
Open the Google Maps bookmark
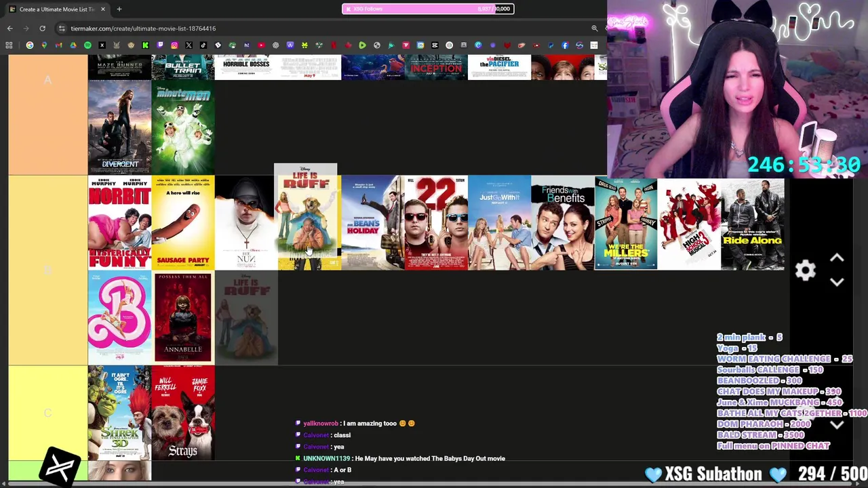click(44, 45)
